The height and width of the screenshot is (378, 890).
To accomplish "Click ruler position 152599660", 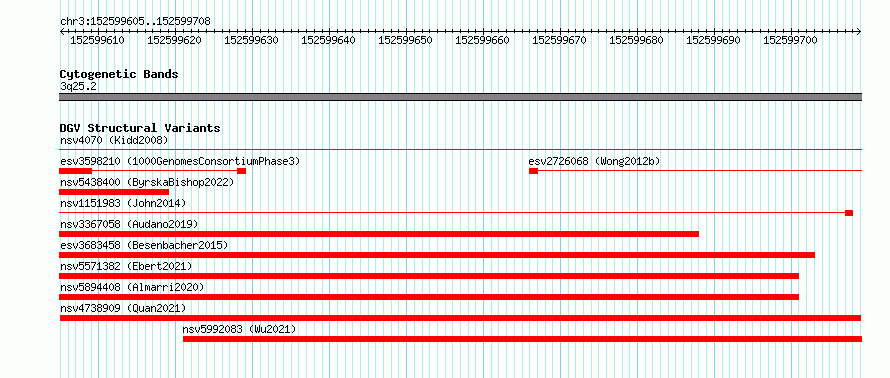I will (x=482, y=40).
